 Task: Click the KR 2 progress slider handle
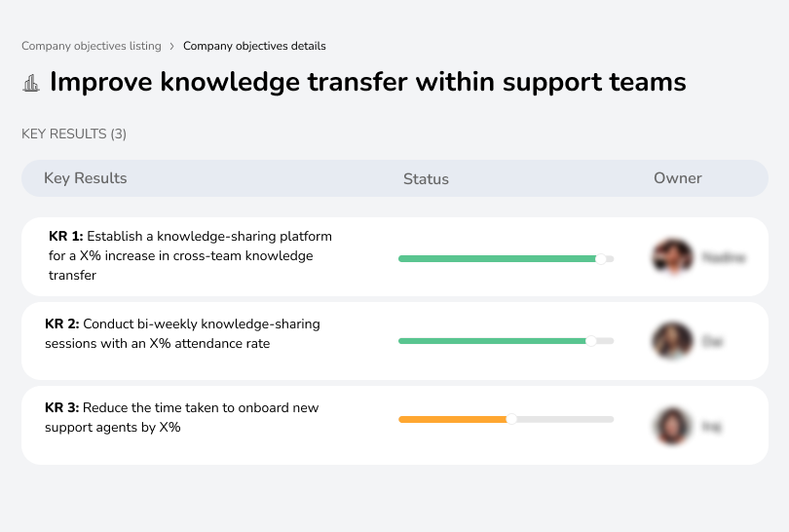point(590,341)
